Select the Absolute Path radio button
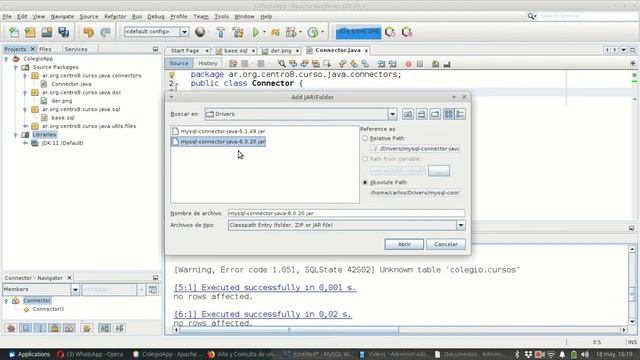The height and width of the screenshot is (360, 640). (365, 182)
